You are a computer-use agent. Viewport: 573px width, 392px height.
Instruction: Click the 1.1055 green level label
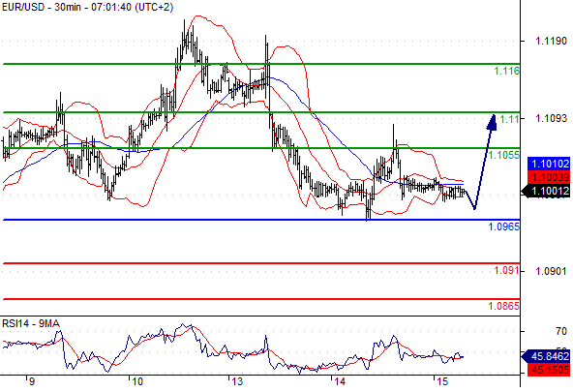(503, 155)
